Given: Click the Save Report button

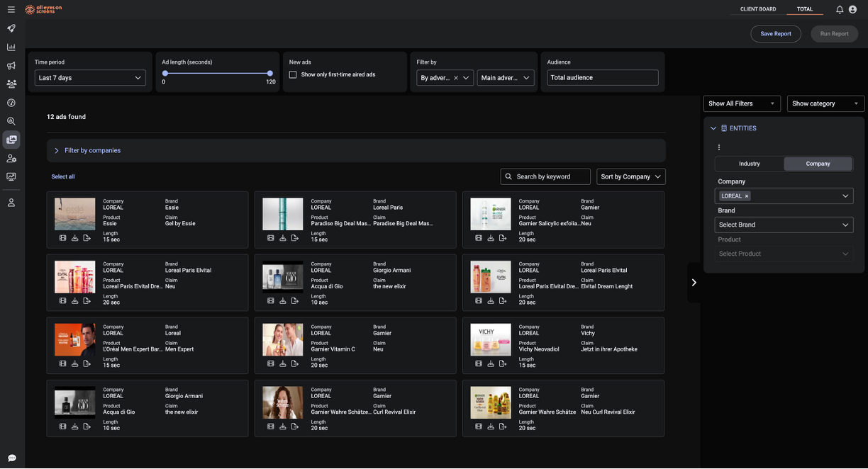Looking at the screenshot, I should (x=776, y=33).
